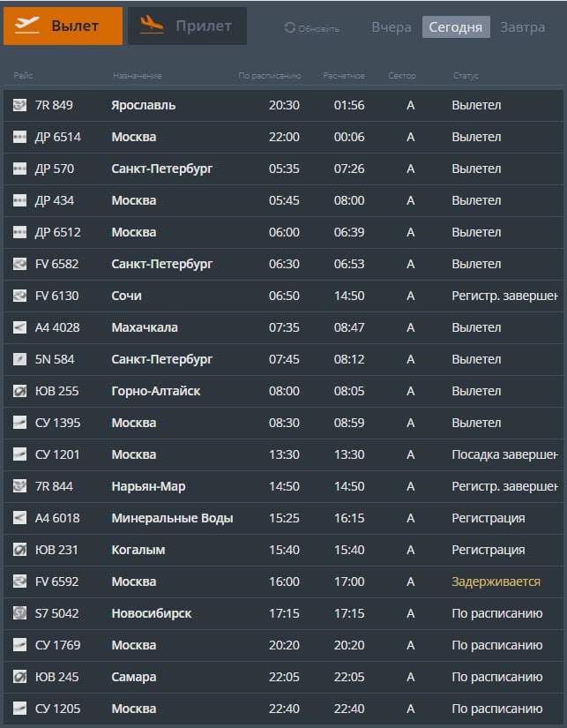This screenshot has height=728, width=567.
Task: Click airline logo for ЮВ 255 Горно-Алтайск
Action: [x=19, y=392]
